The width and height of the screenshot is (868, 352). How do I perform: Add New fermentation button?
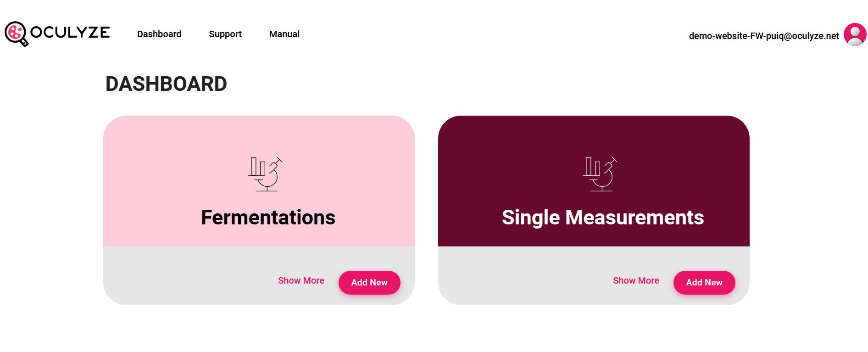pyautogui.click(x=369, y=283)
